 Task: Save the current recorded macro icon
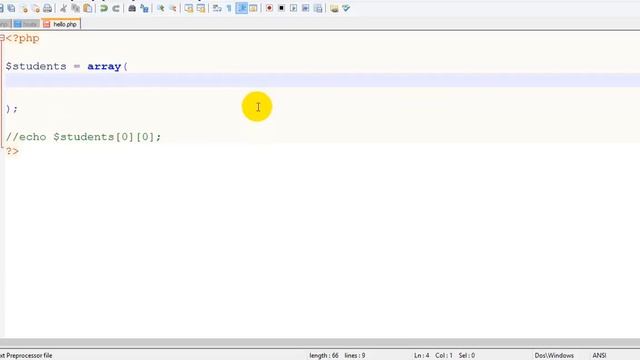tap(318, 8)
